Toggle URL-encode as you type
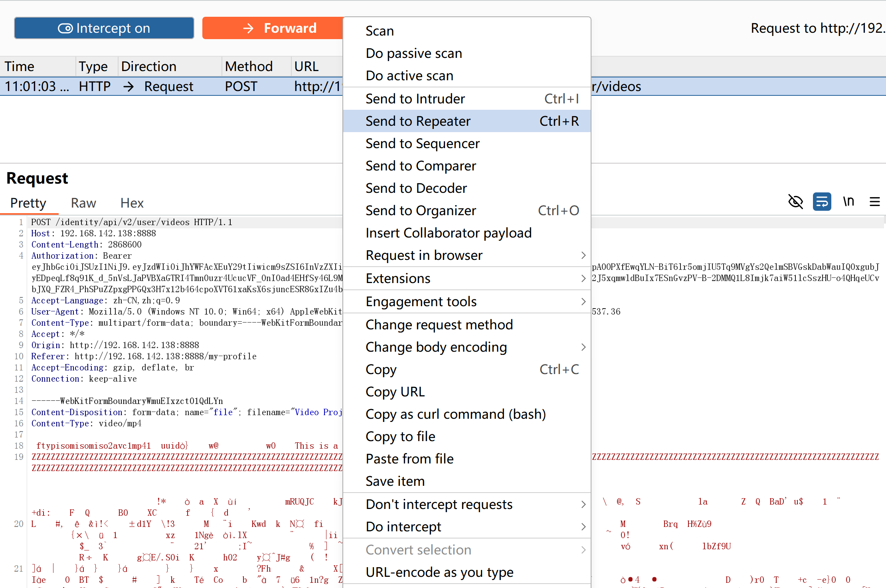Image resolution: width=886 pixels, height=588 pixels. (x=439, y=572)
